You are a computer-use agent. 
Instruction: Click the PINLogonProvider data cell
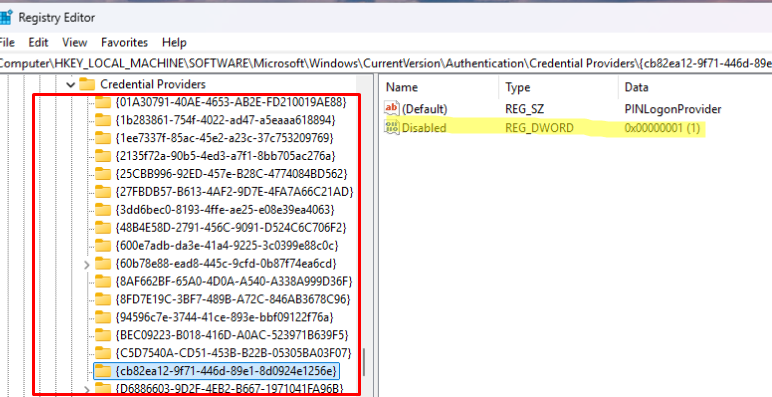coord(673,109)
